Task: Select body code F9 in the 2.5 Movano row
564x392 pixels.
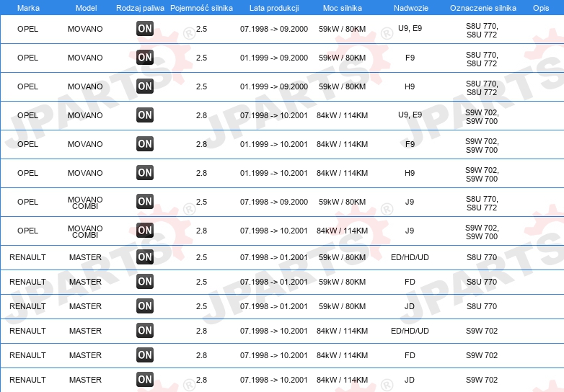Action: 410,58
